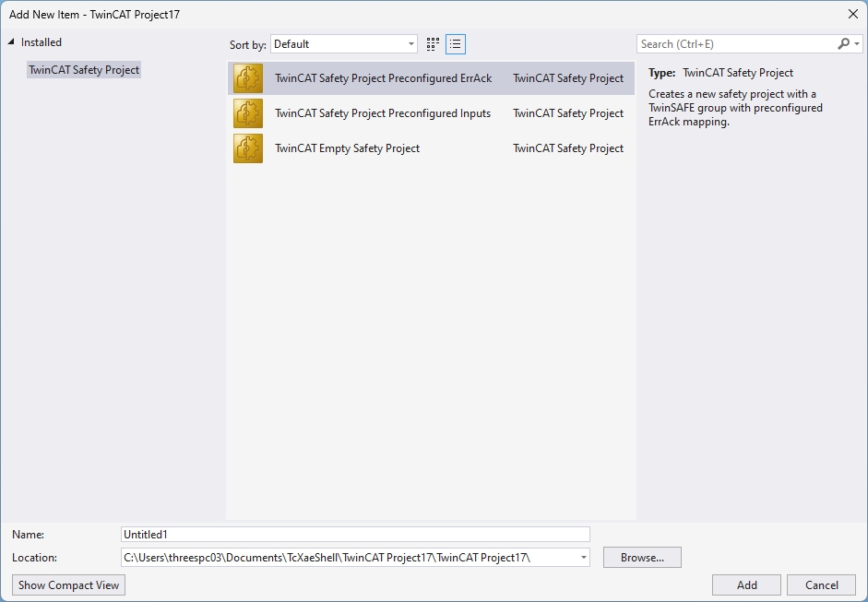
Task: Click the Cancel button
Action: pos(822,584)
